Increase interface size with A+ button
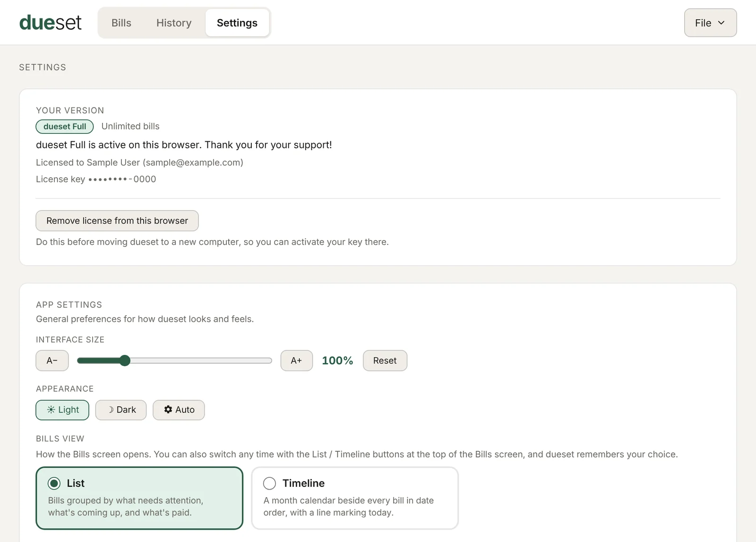Image resolution: width=756 pixels, height=542 pixels. coord(296,361)
